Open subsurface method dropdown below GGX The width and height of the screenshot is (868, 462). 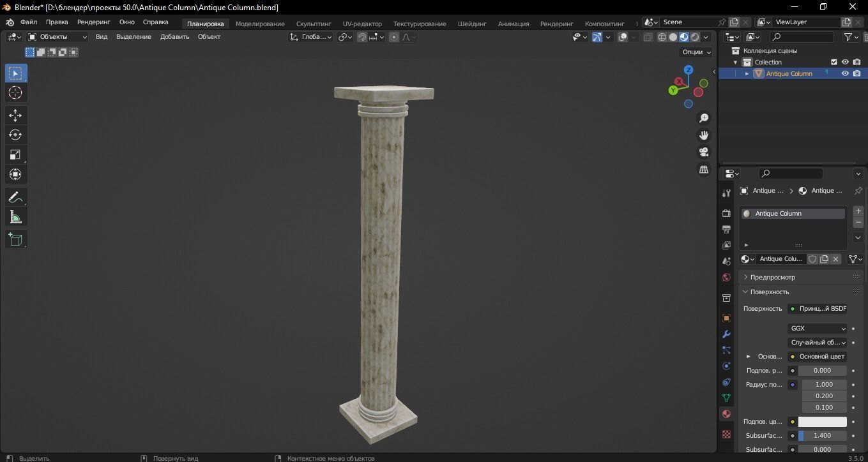[818, 343]
